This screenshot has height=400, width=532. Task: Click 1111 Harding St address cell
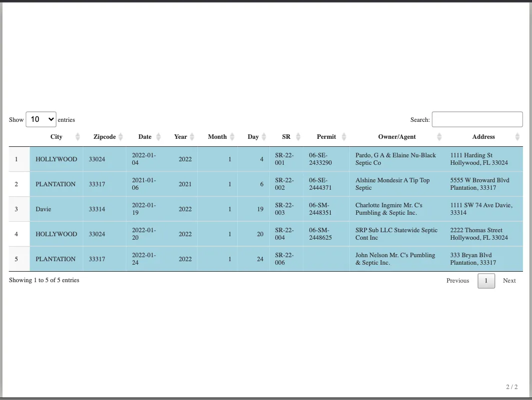[484, 159]
